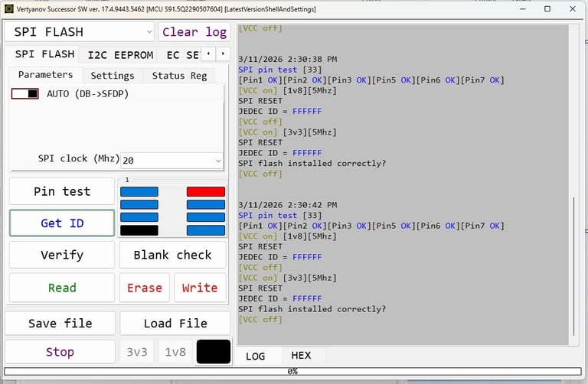Open the SPI FLASH chip type dropdown
588x384 pixels.
80,32
